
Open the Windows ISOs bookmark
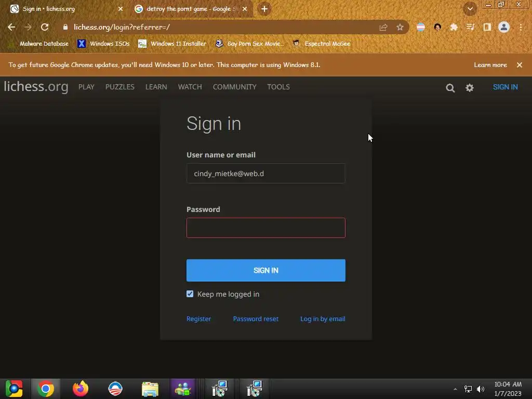click(103, 44)
